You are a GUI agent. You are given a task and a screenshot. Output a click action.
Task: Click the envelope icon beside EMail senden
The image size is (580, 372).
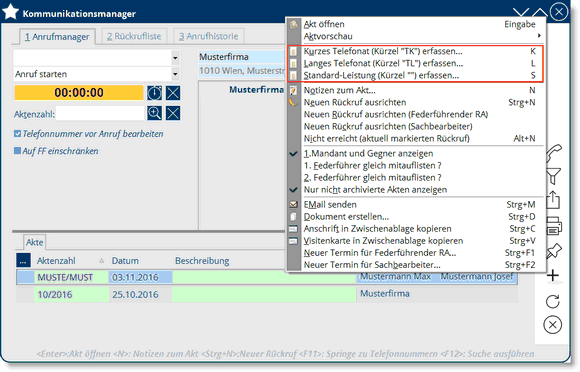(293, 204)
